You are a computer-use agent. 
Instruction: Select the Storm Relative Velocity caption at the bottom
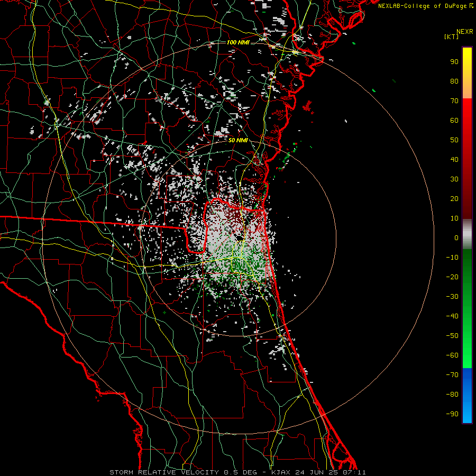[237, 472]
